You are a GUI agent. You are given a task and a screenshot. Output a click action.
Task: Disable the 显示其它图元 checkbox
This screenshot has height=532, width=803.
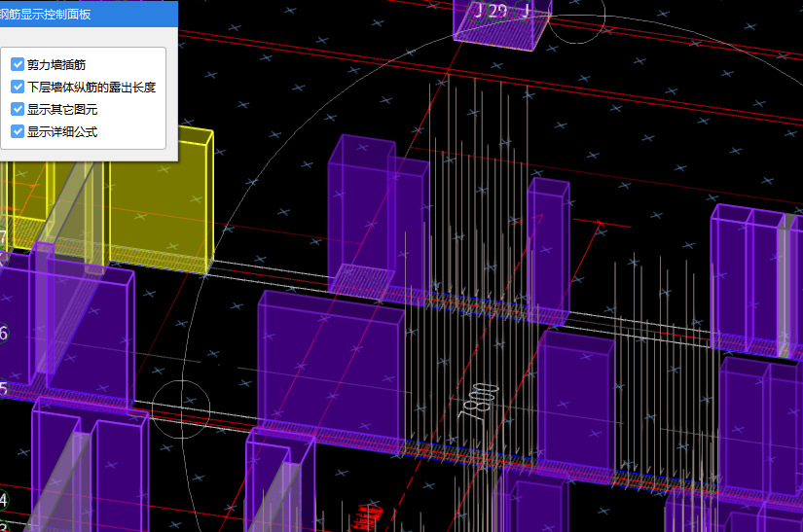click(x=18, y=109)
